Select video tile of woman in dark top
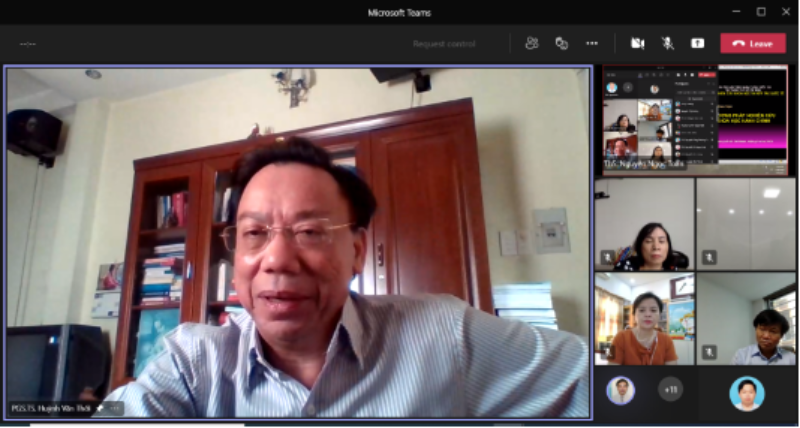The width and height of the screenshot is (800, 428). (x=644, y=225)
